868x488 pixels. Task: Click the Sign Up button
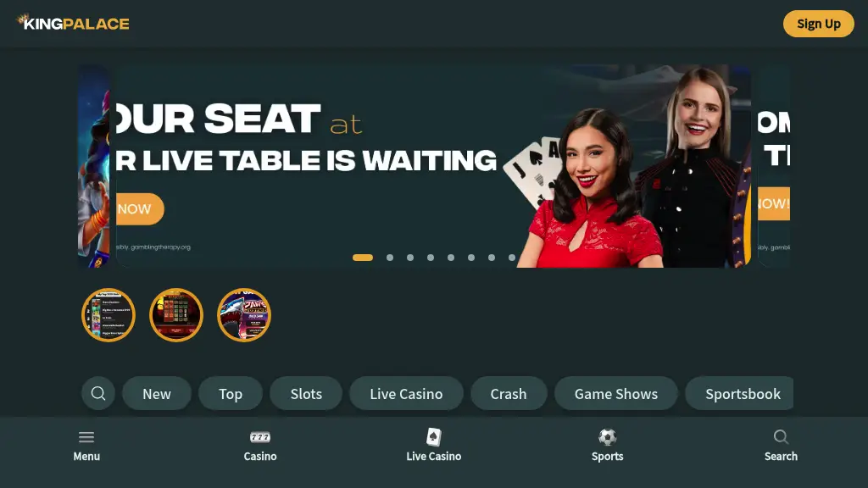click(x=818, y=24)
